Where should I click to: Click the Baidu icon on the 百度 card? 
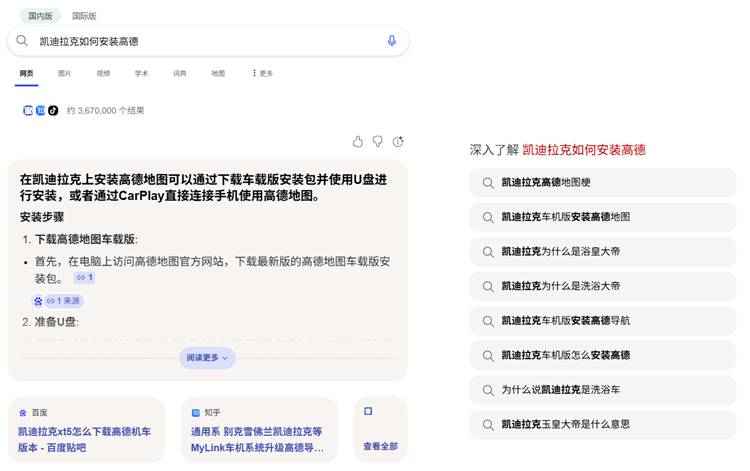22,413
